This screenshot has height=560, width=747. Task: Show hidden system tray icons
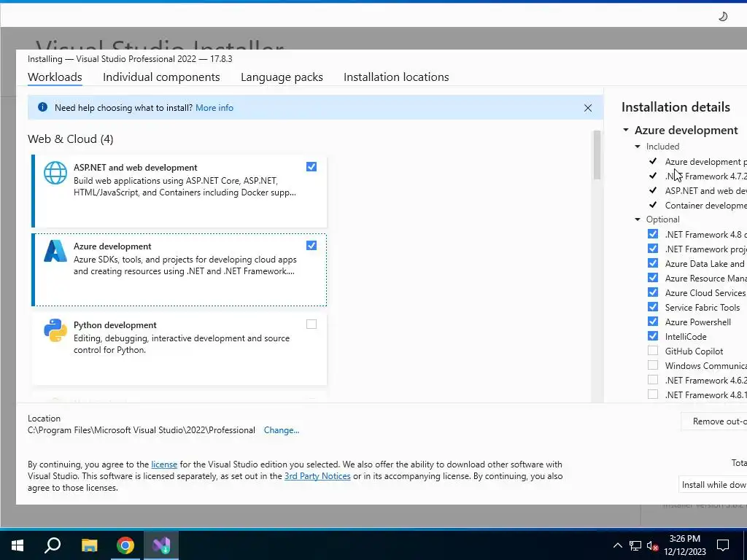617,545
